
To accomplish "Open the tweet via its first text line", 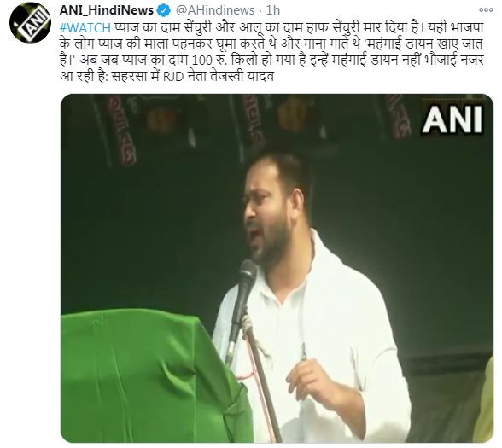I will pyautogui.click(x=271, y=28).
